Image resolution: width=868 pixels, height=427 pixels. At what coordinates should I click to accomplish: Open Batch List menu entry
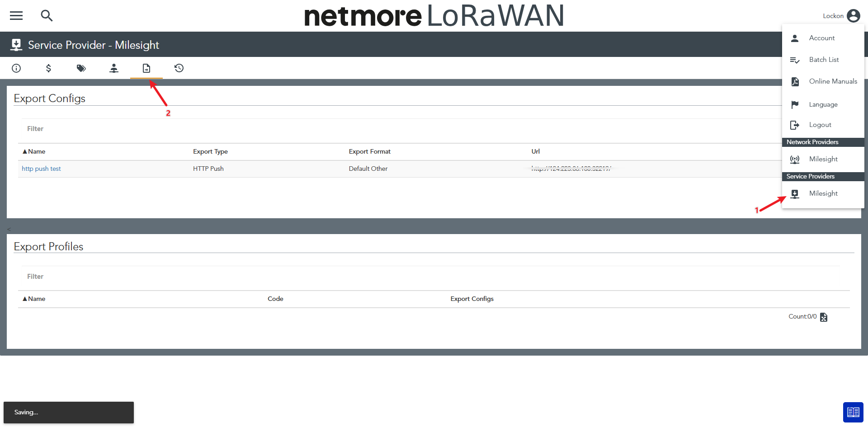tap(823, 60)
